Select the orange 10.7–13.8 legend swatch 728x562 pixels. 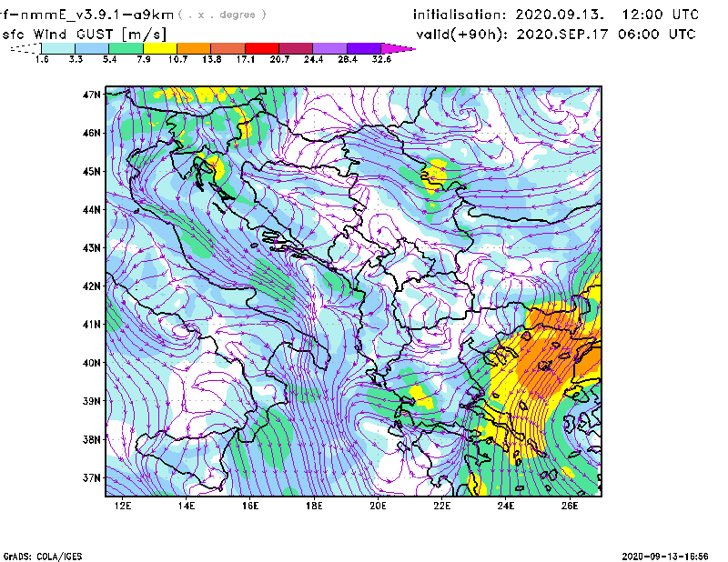(x=194, y=48)
